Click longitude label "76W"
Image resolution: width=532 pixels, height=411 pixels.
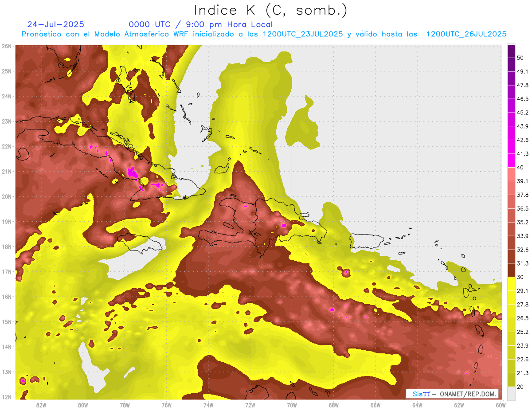click(166, 405)
